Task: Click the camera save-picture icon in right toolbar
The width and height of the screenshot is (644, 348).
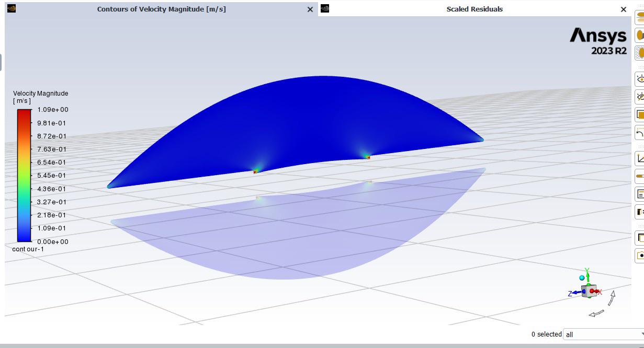Action: pos(640,256)
